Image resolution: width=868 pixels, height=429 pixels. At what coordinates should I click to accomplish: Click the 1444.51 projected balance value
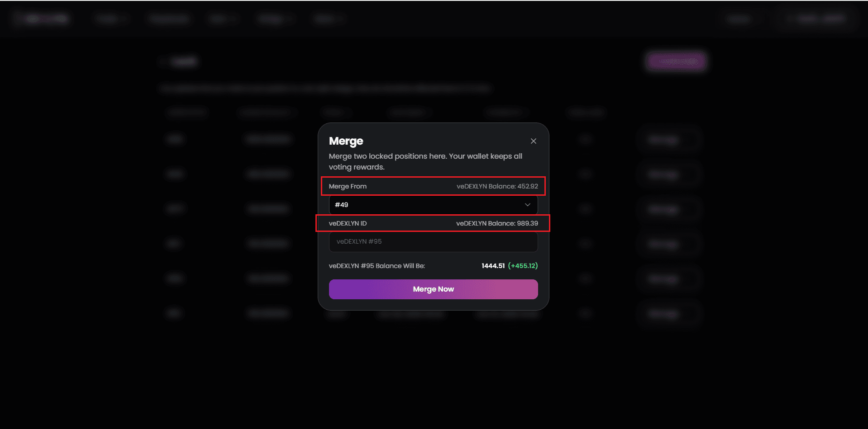[x=493, y=266]
